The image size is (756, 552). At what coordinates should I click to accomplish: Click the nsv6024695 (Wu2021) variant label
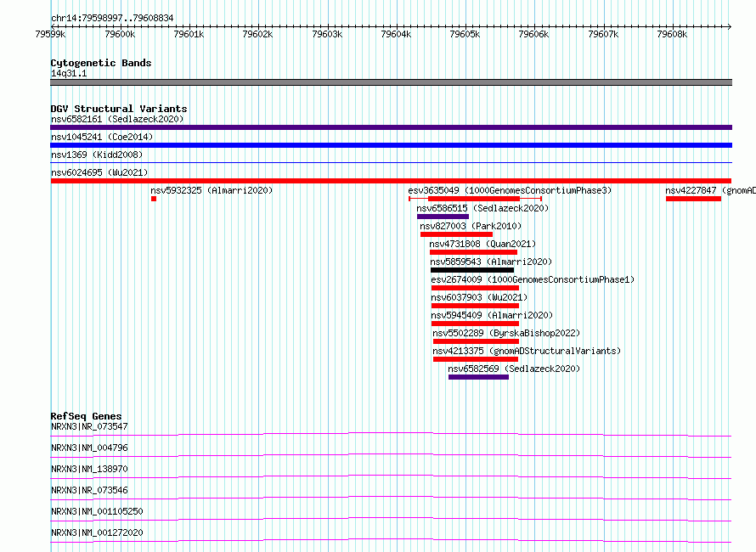pos(99,172)
